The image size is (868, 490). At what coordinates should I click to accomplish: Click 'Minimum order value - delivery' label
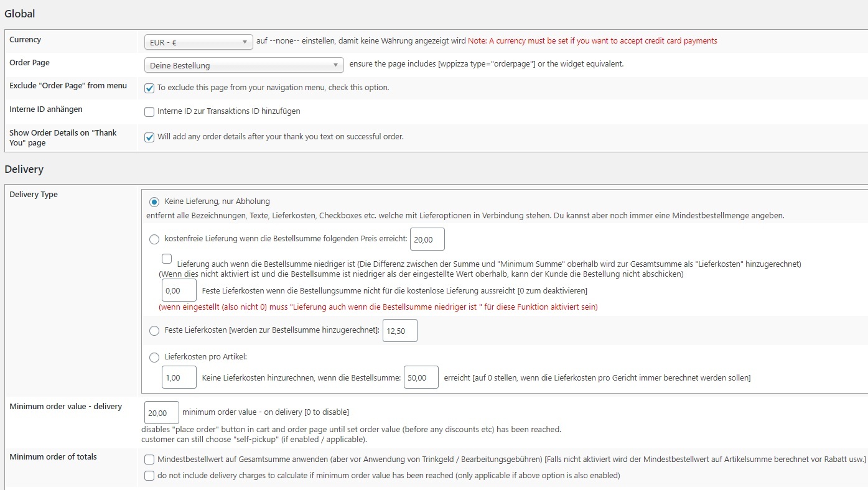coord(66,407)
